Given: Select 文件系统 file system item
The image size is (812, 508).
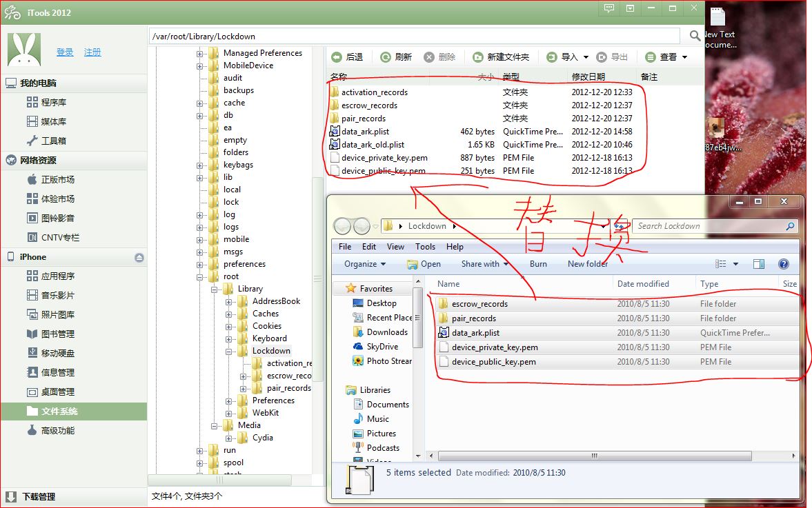Looking at the screenshot, I should pos(74,412).
